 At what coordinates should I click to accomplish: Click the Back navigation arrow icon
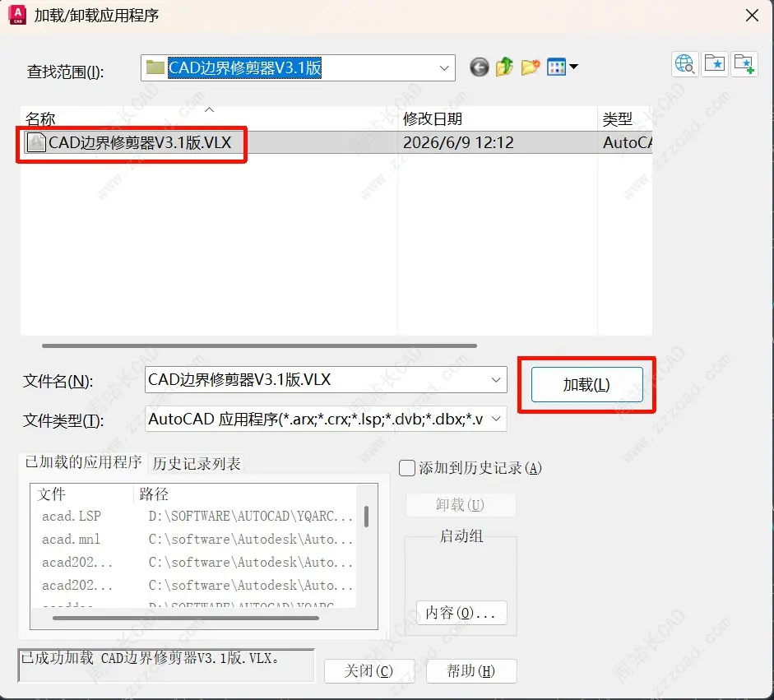click(479, 67)
